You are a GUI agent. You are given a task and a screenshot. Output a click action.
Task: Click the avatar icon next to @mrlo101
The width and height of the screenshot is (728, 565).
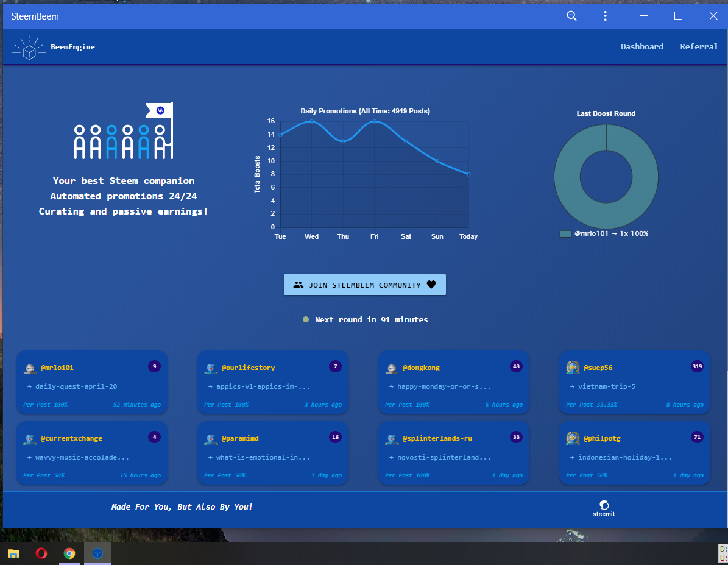click(30, 368)
